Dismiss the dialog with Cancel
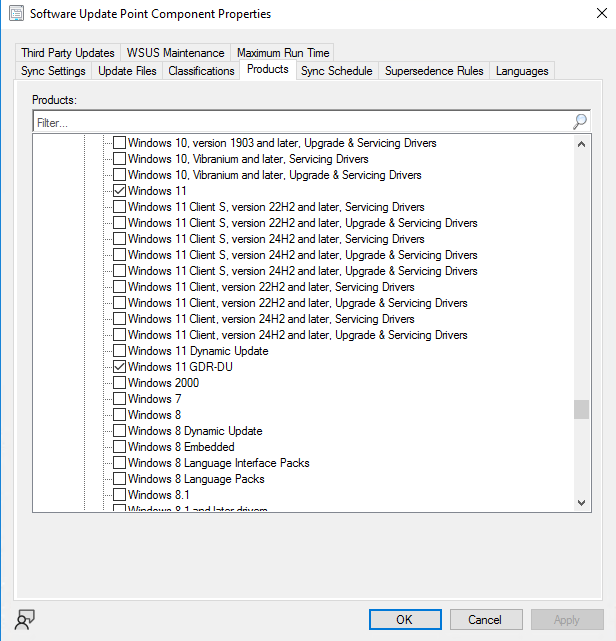Image resolution: width=616 pixels, height=641 pixels. pos(486,620)
